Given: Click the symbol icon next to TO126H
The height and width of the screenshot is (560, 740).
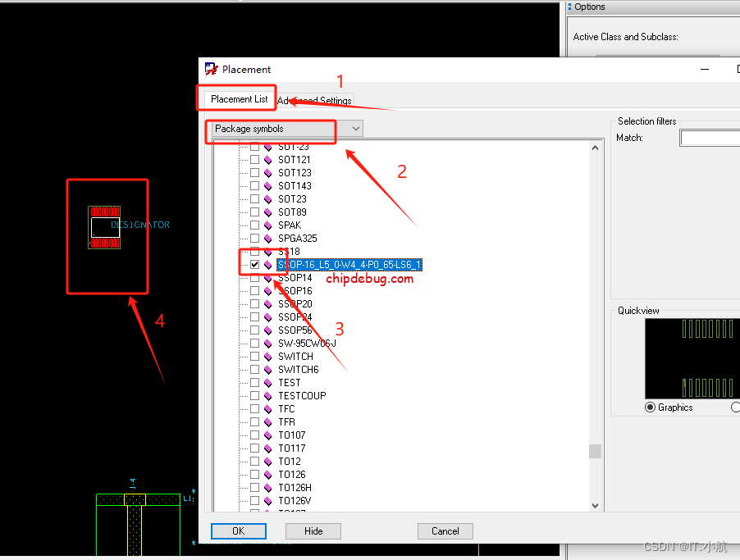Looking at the screenshot, I should [x=268, y=488].
